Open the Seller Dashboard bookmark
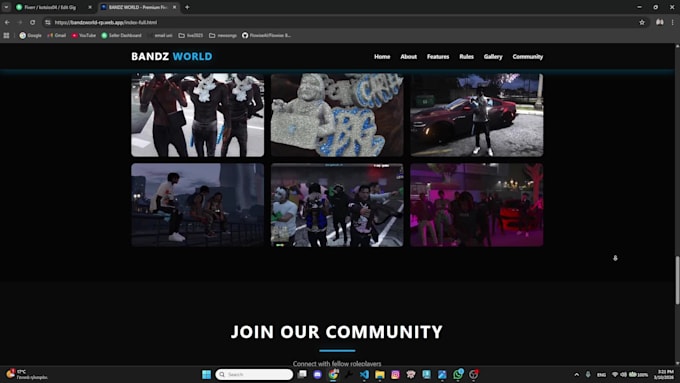680x383 pixels. click(121, 36)
